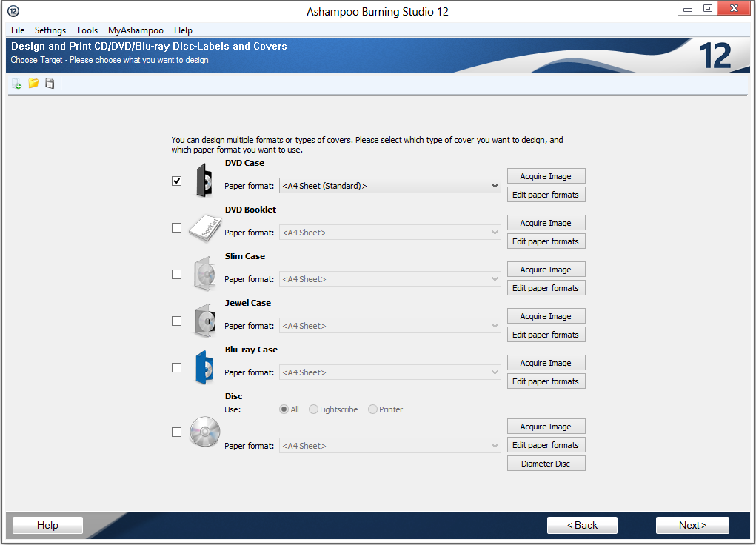This screenshot has width=756, height=545.
Task: Enable the Jewel Case checkbox
Action: click(x=176, y=321)
